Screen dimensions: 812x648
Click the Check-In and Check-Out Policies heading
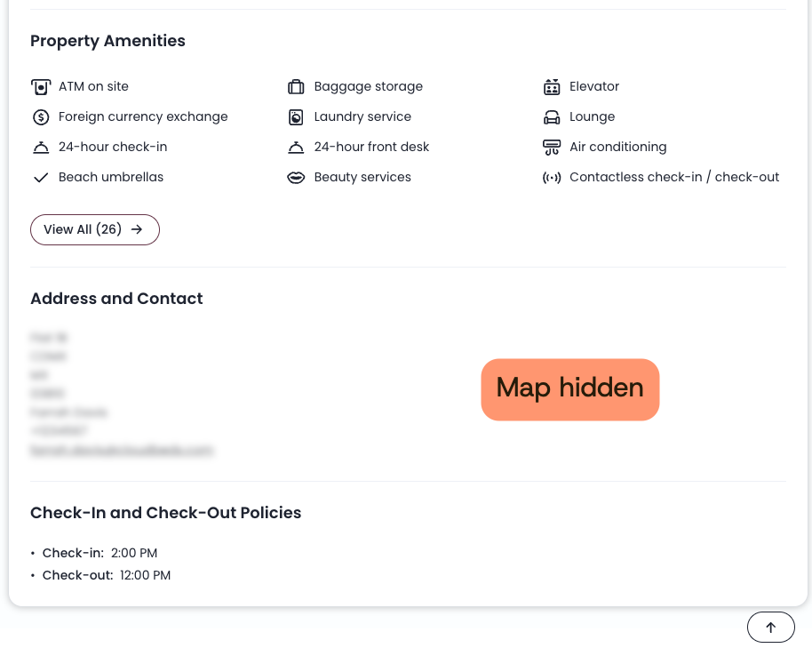coord(165,513)
